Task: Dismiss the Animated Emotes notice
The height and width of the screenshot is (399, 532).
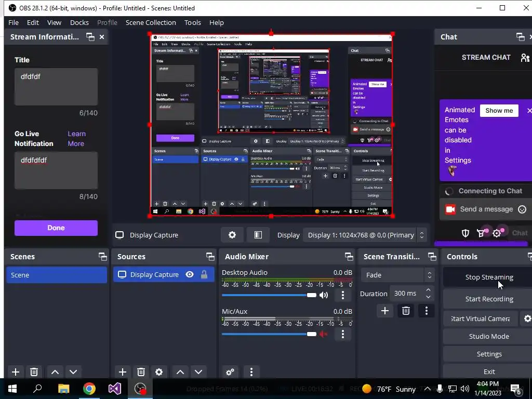Action: (529, 111)
